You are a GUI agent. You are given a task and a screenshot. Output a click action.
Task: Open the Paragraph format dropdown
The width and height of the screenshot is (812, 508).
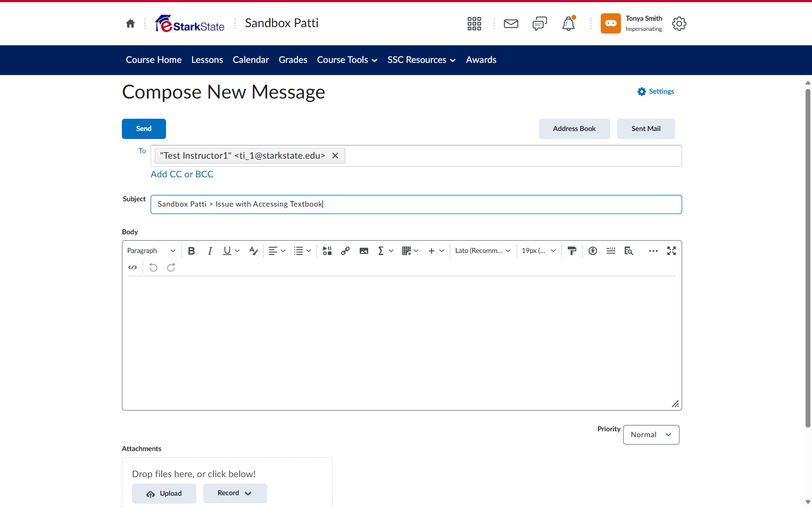click(152, 251)
